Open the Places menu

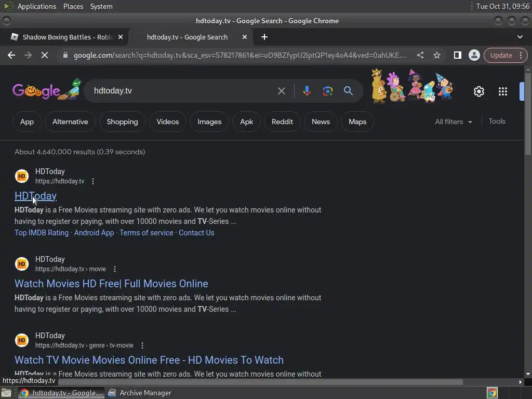(73, 6)
